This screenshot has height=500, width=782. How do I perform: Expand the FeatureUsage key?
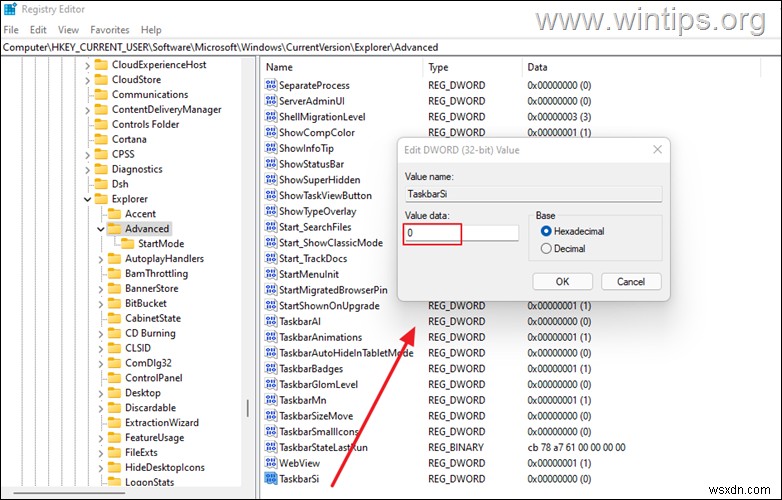click(x=101, y=438)
